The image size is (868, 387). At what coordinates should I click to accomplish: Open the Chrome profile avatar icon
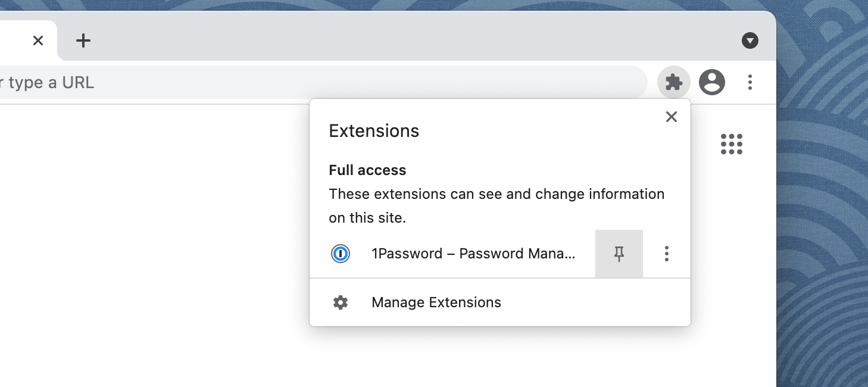coord(711,82)
